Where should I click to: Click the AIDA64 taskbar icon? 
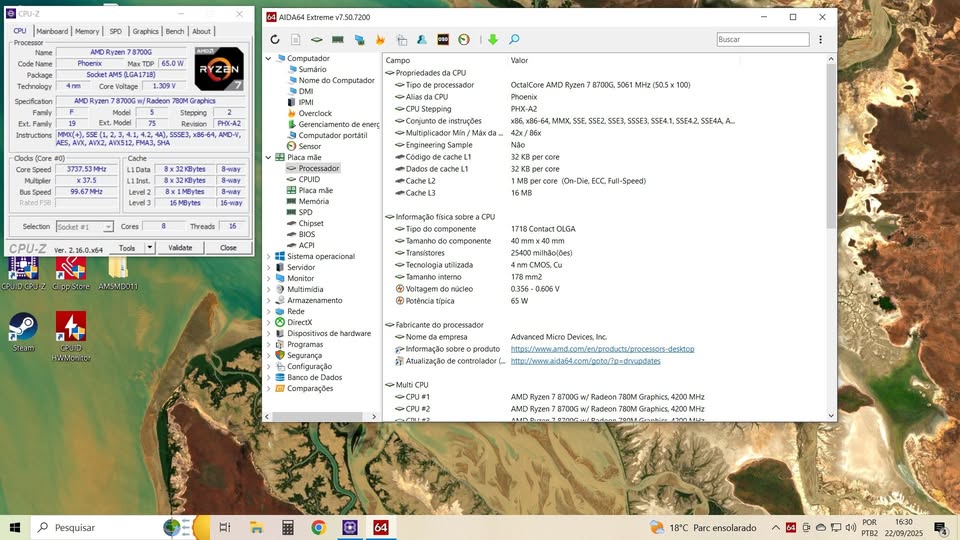coord(381,527)
